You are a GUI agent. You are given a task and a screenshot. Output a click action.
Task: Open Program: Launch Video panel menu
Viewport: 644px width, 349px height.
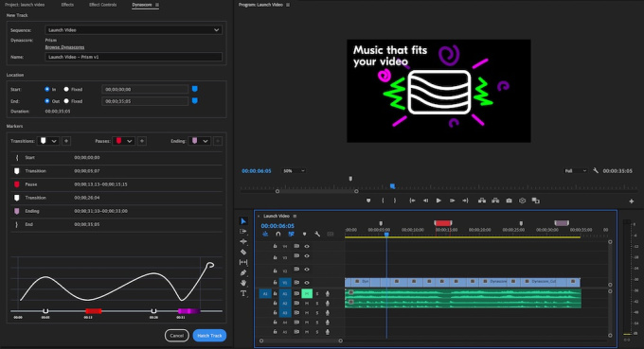point(288,5)
